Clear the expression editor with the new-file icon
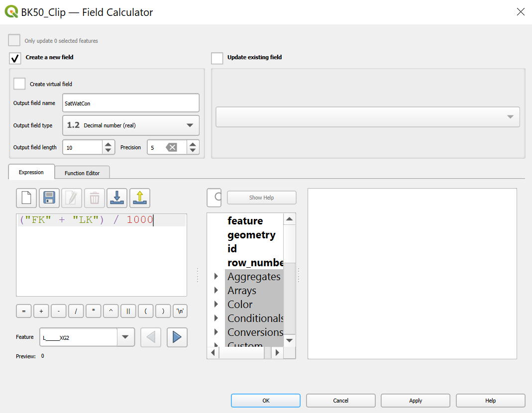 click(26, 198)
